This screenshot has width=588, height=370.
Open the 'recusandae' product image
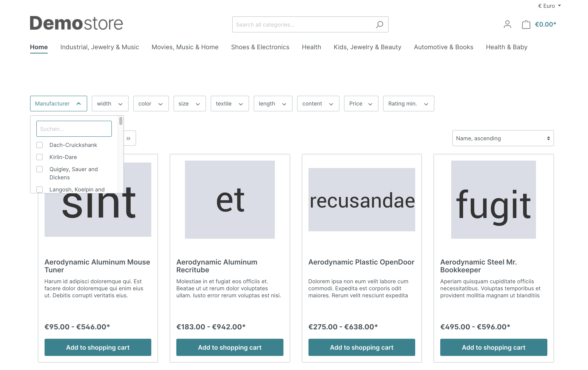[x=362, y=200]
